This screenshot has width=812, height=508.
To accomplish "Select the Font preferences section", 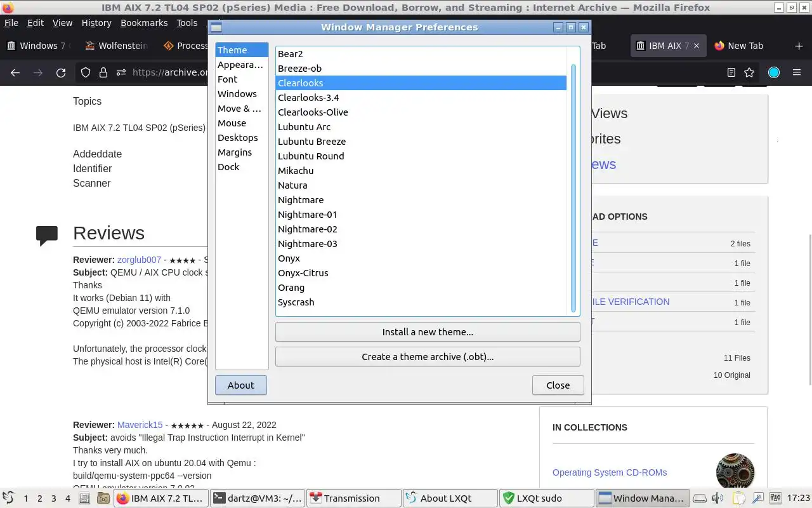I will (242, 79).
